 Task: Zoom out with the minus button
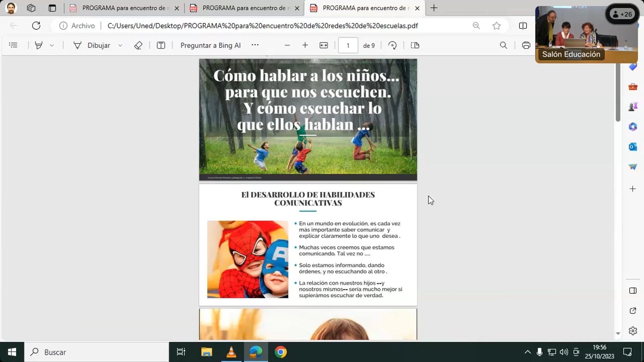pos(287,45)
